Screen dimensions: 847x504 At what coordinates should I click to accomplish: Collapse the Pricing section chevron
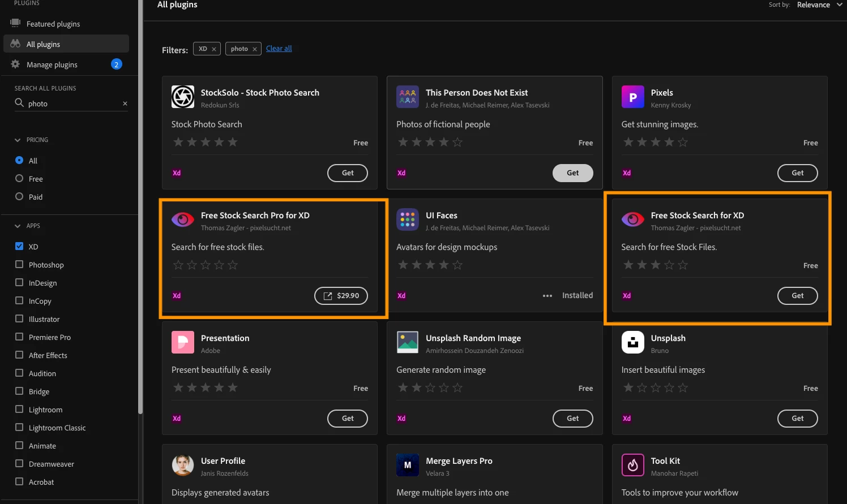pyautogui.click(x=18, y=140)
